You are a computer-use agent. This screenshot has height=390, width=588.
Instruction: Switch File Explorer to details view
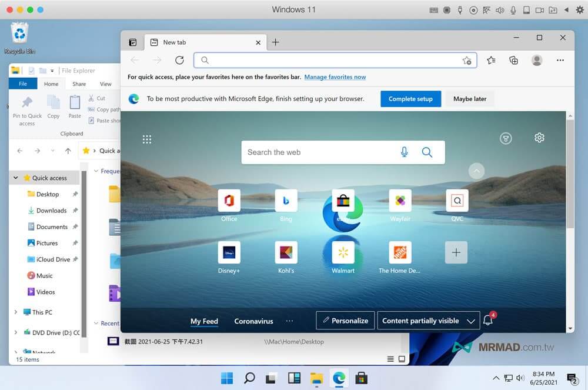pyautogui.click(x=390, y=359)
